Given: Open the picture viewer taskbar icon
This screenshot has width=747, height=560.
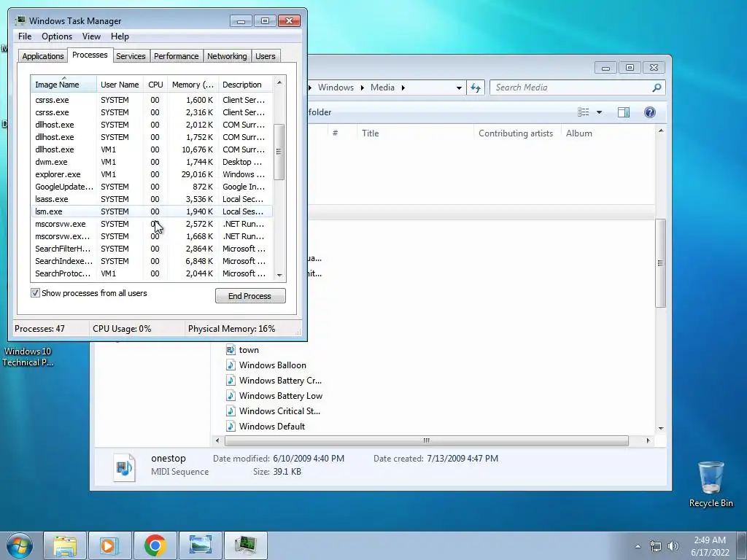Looking at the screenshot, I should click(200, 545).
